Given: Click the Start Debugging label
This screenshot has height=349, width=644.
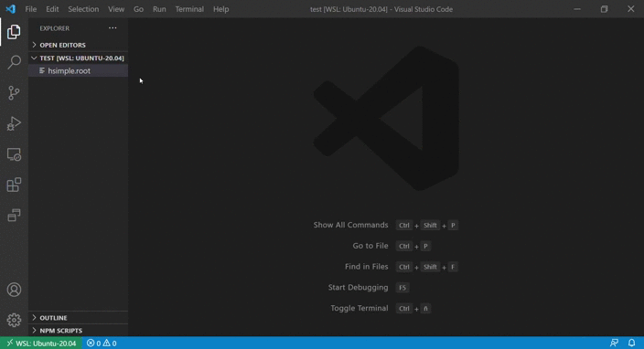Looking at the screenshot, I should [x=359, y=288].
